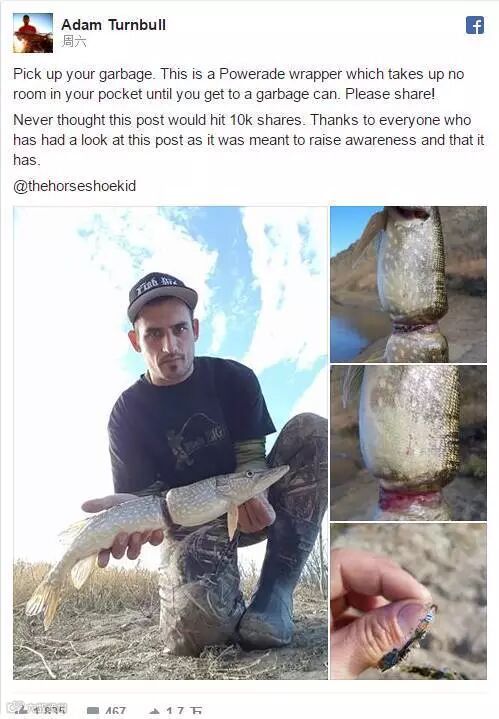Click the 467 comments count
The image size is (499, 719).
click(x=115, y=712)
